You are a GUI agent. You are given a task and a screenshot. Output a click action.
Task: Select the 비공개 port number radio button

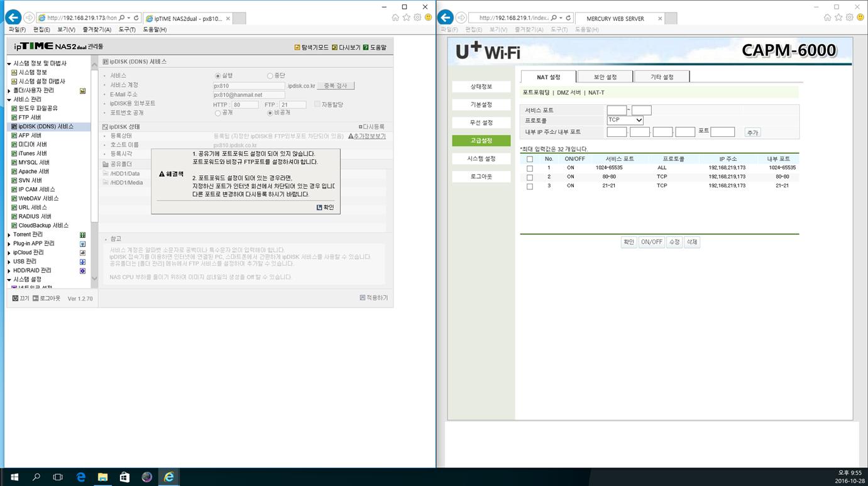(270, 113)
